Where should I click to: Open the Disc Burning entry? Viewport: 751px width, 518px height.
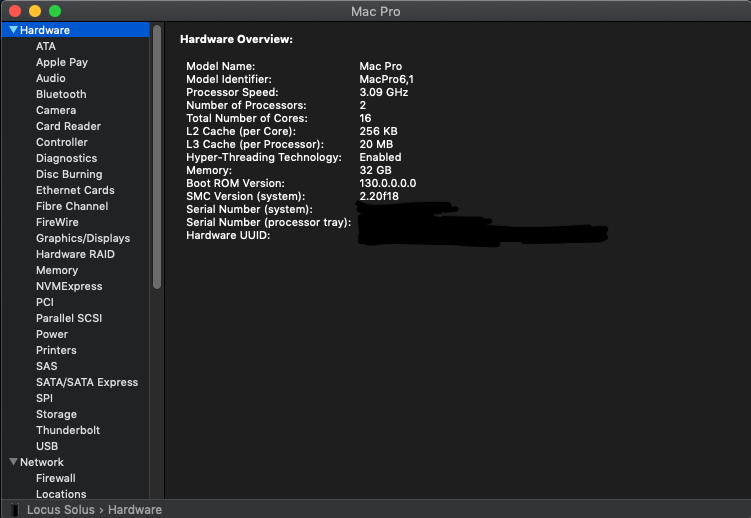[x=69, y=174]
